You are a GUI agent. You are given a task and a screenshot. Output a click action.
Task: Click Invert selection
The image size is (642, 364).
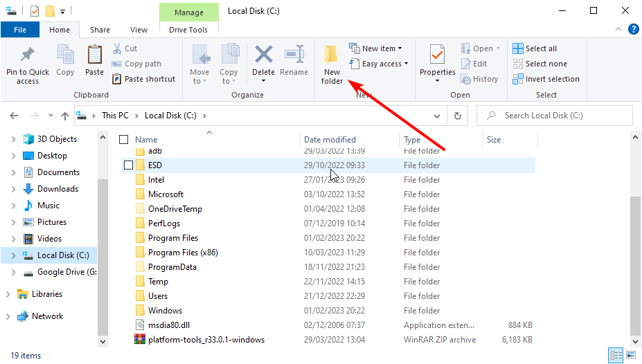pyautogui.click(x=546, y=79)
